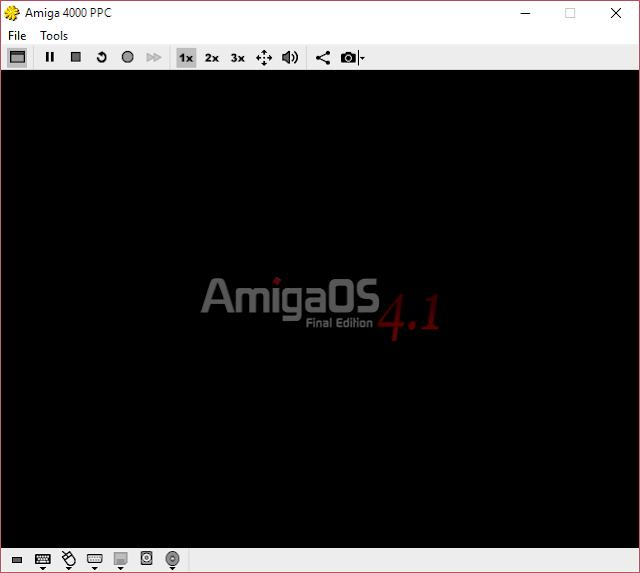This screenshot has width=640, height=573.
Task: Click the share icon
Action: click(x=323, y=58)
